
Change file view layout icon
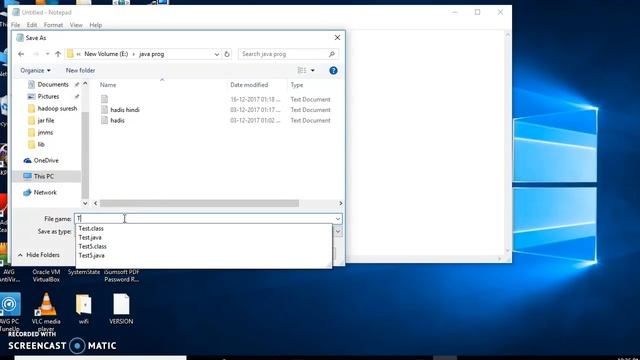302,71
